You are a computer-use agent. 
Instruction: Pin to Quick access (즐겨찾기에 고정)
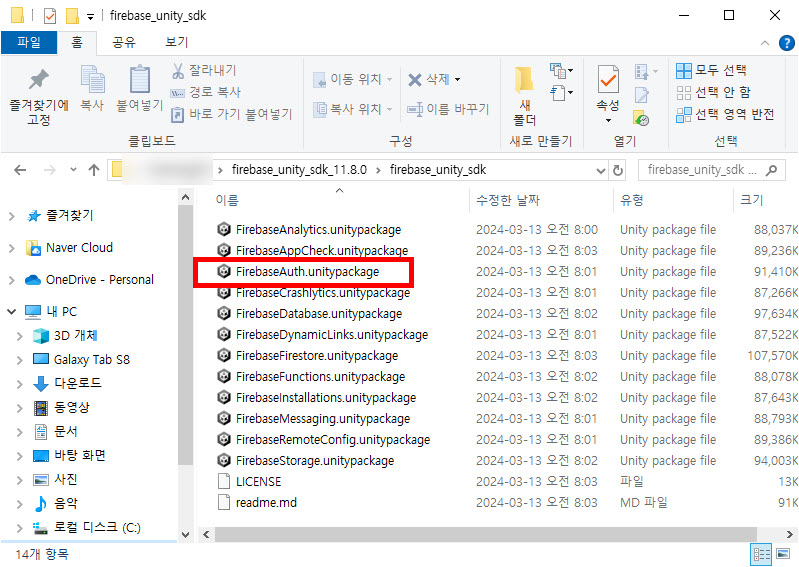point(39,96)
